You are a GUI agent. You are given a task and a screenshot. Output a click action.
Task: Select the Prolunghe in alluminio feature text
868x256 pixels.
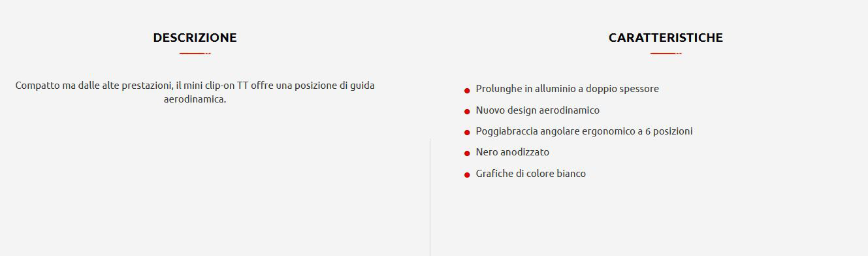(567, 89)
